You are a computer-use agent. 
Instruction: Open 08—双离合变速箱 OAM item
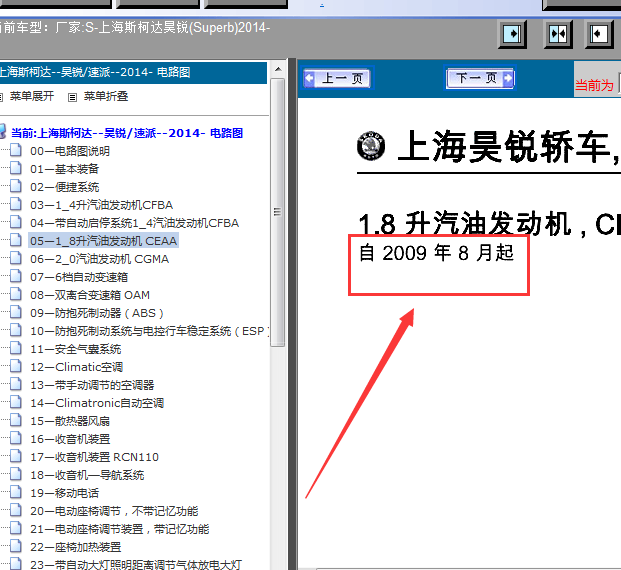90,295
